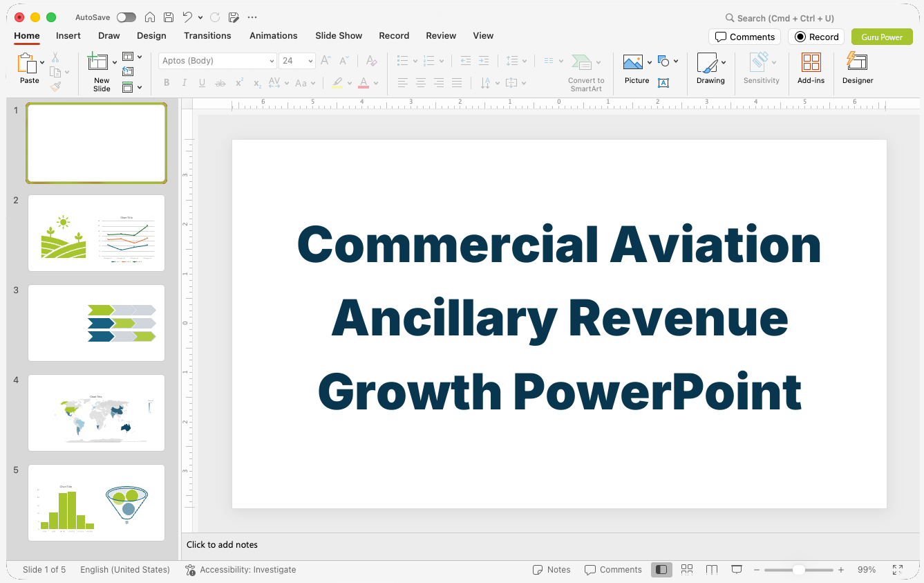
Task: Open the Animations tab
Action: pyautogui.click(x=274, y=36)
